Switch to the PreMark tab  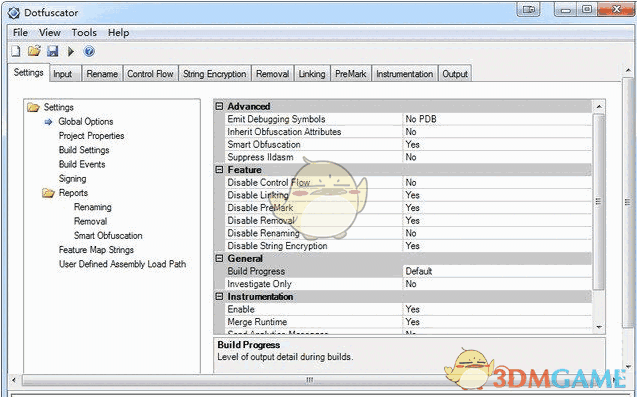(x=351, y=74)
